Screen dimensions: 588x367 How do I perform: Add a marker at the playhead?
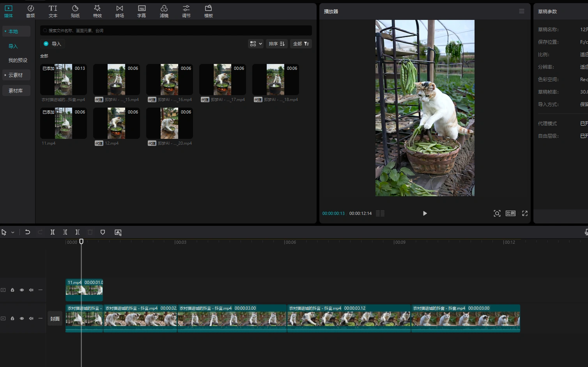pyautogui.click(x=103, y=232)
